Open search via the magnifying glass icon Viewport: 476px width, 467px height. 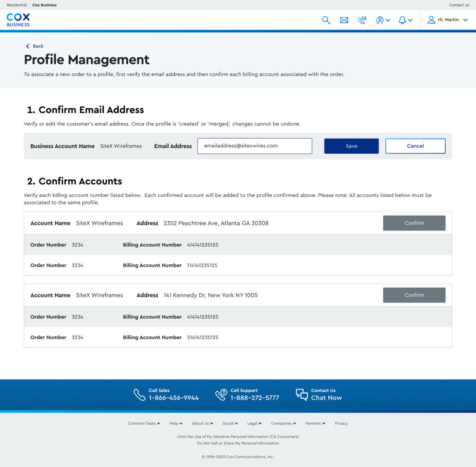coord(326,20)
